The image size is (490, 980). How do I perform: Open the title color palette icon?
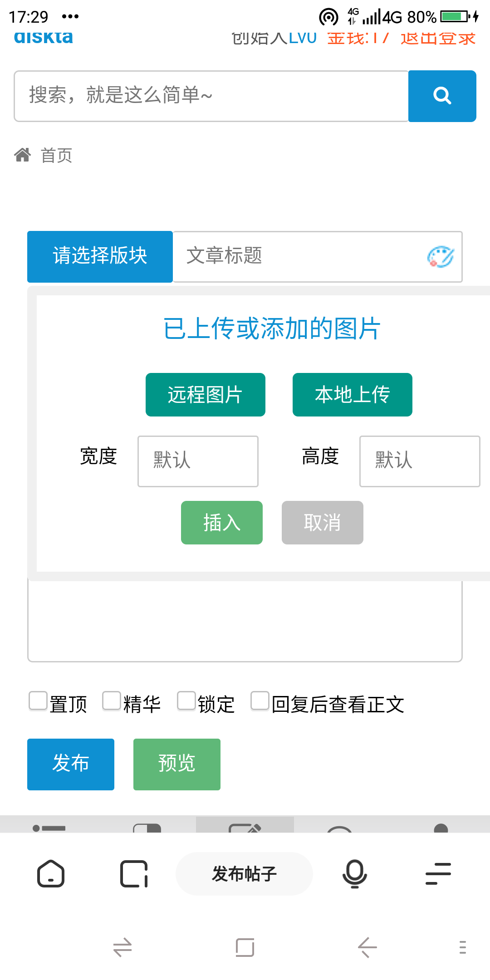click(441, 257)
